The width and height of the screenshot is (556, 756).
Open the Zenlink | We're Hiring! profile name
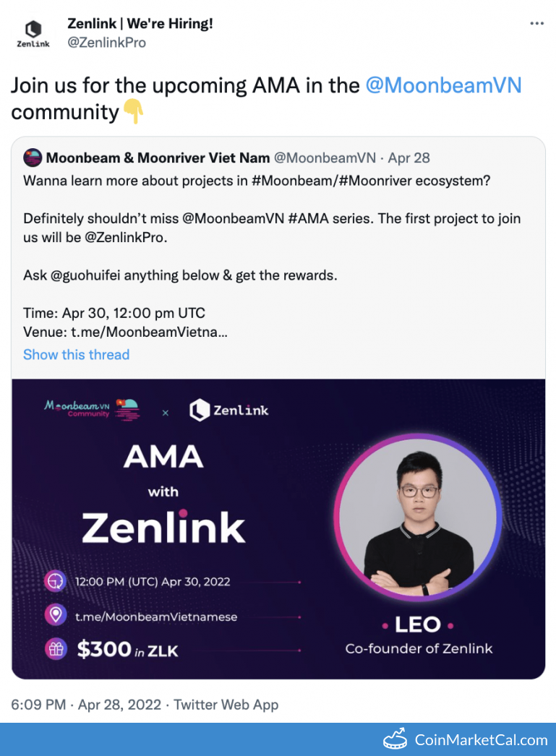[x=140, y=23]
